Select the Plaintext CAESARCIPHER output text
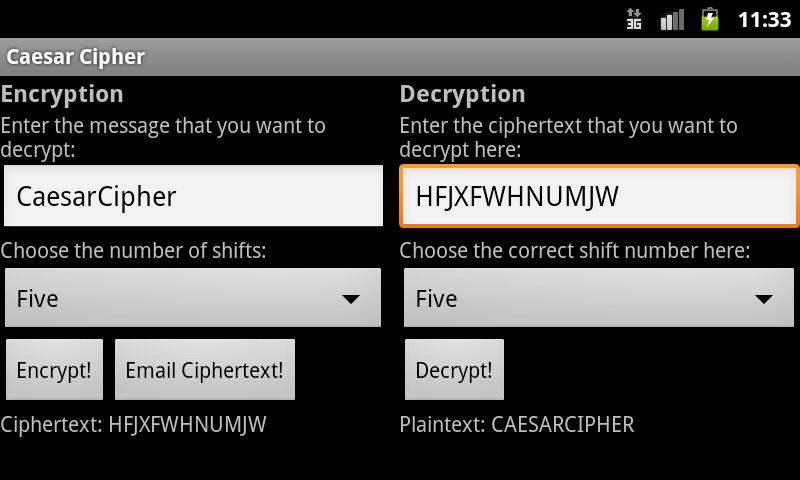The height and width of the screenshot is (480, 800). click(x=517, y=425)
